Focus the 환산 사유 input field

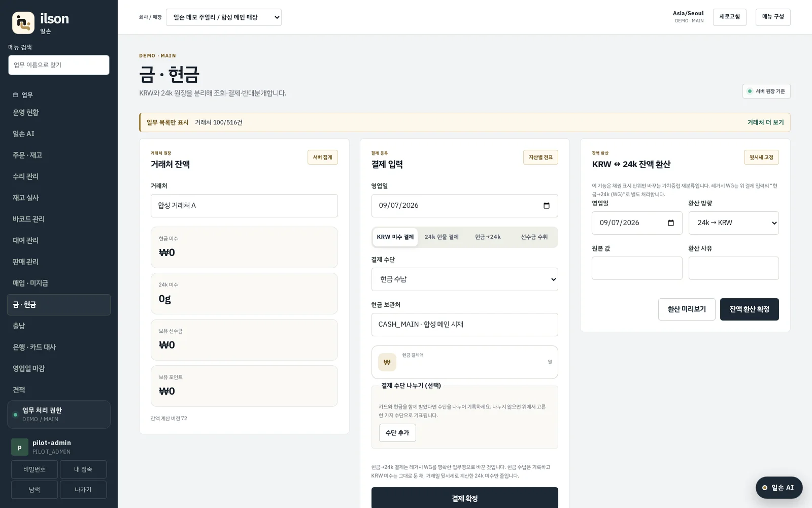[734, 268]
